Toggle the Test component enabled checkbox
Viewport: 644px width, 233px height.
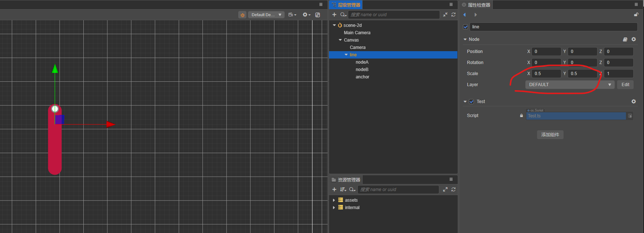click(x=471, y=102)
